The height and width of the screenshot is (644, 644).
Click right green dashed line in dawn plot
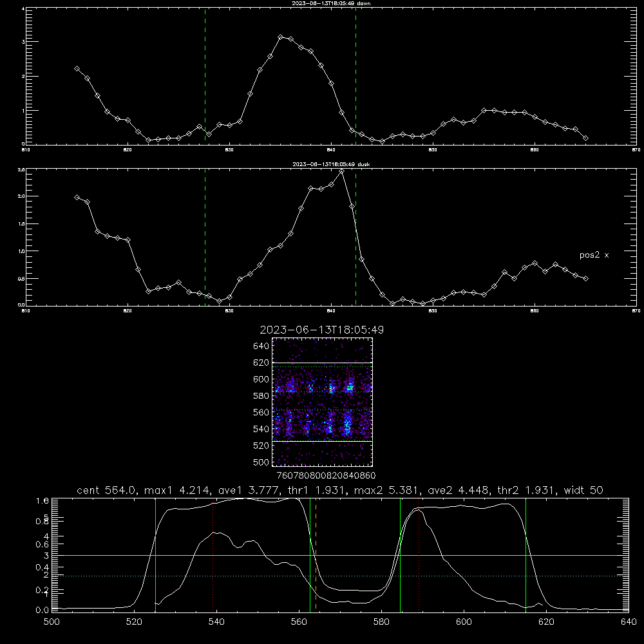(x=355, y=76)
